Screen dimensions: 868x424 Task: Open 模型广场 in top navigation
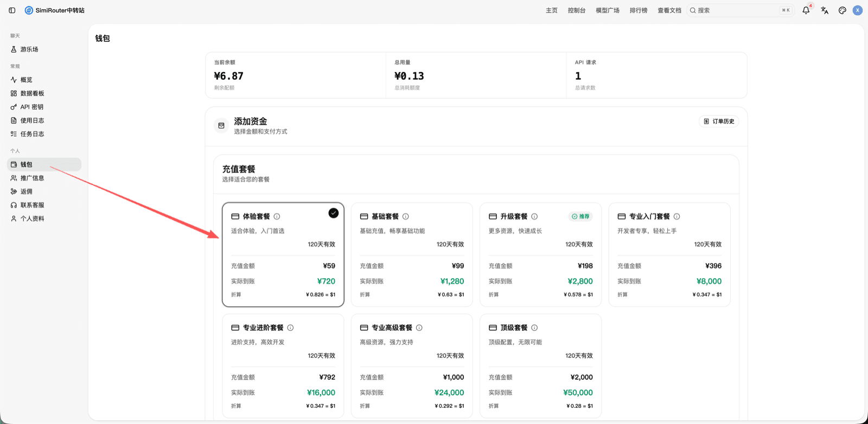coord(608,10)
